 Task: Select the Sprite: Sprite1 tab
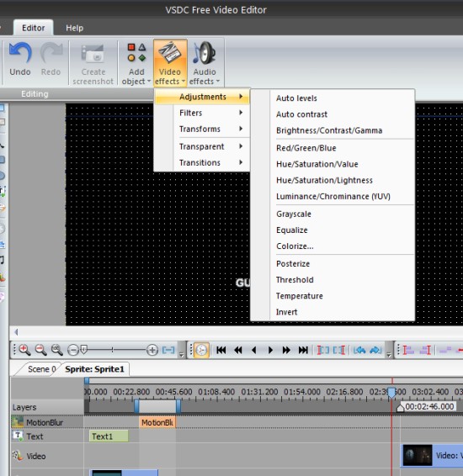pyautogui.click(x=94, y=369)
